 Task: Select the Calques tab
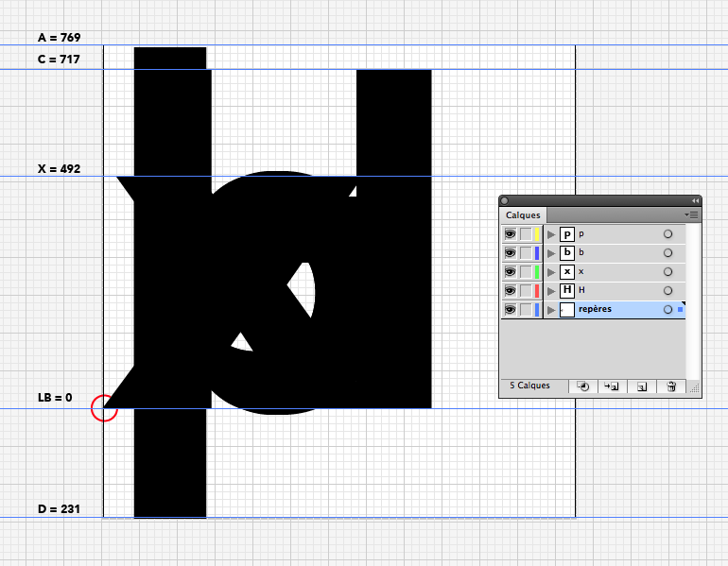pos(523,215)
